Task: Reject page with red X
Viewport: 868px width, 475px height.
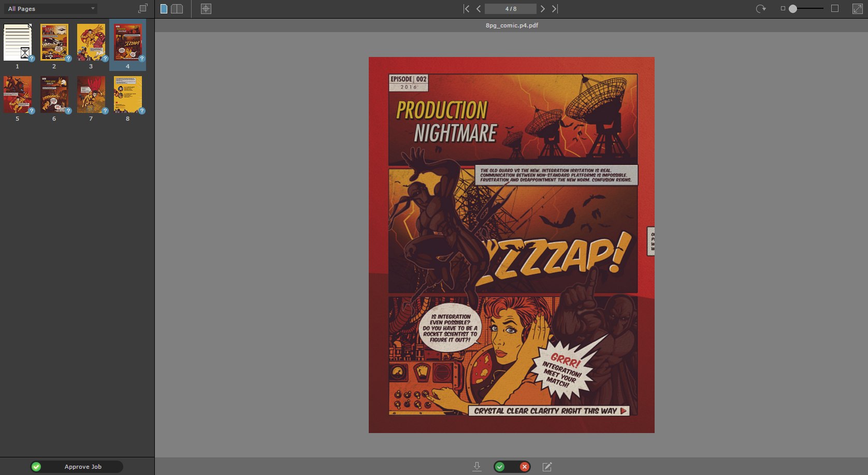Action: 524,467
